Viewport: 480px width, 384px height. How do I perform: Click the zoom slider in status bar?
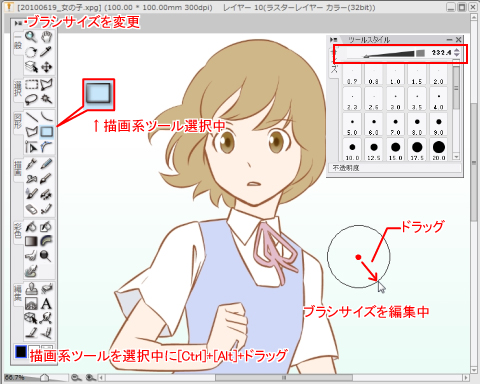point(36,378)
